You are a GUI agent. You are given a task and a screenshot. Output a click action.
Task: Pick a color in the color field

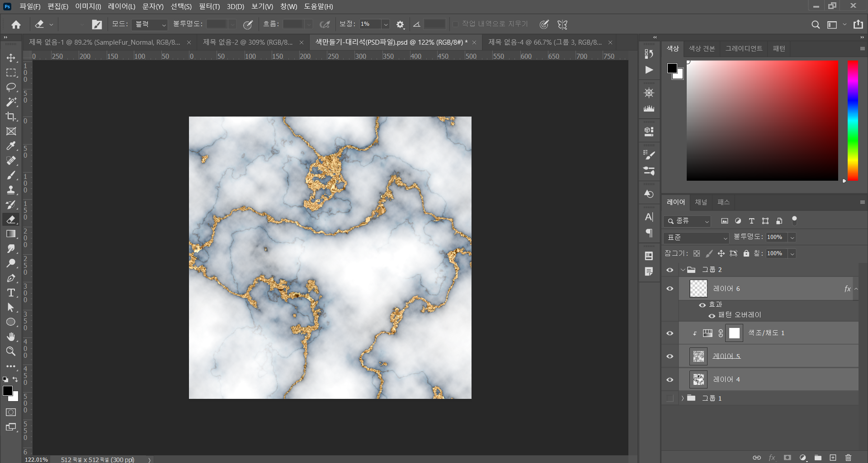(x=762, y=121)
